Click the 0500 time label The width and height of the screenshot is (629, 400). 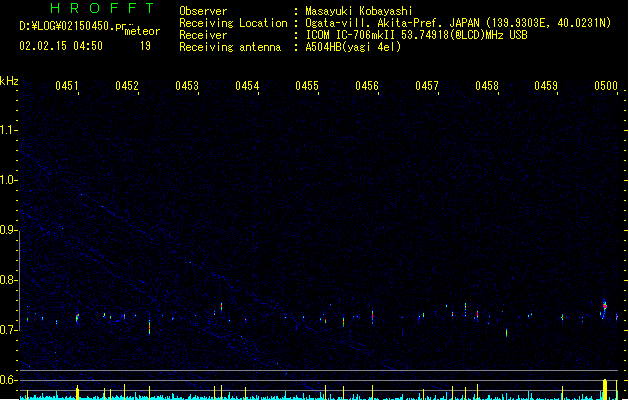click(x=606, y=86)
